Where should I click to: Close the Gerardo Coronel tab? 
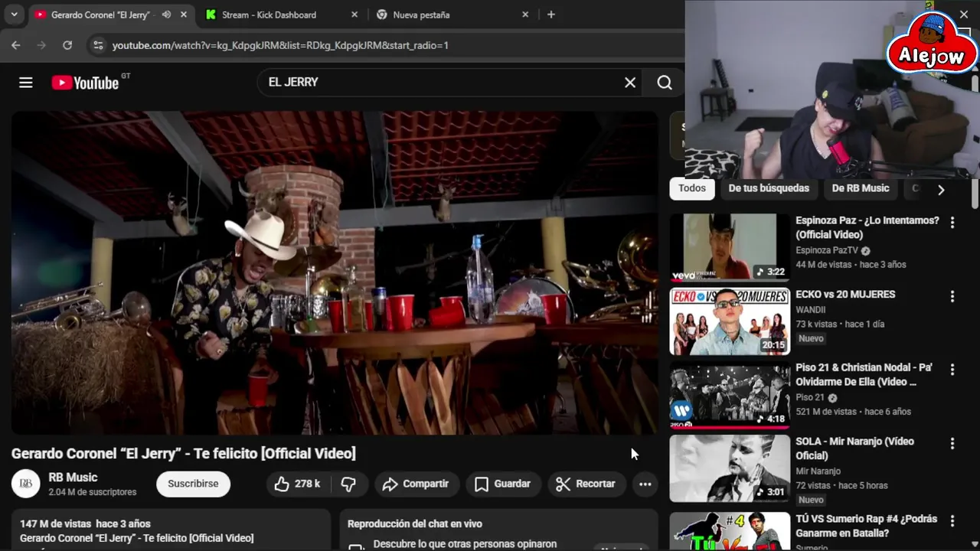coord(184,15)
